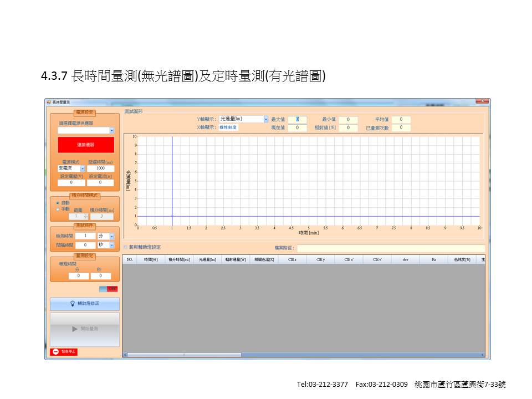Click the 檔案路徑 file path field

tap(390, 248)
